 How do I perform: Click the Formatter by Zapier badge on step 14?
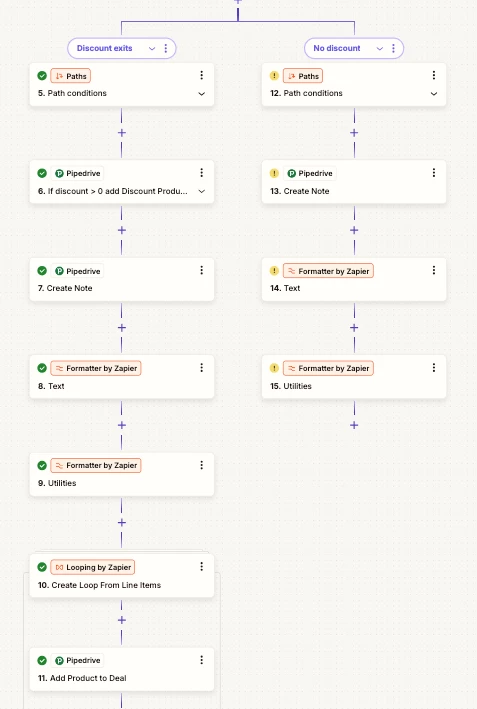coord(328,271)
